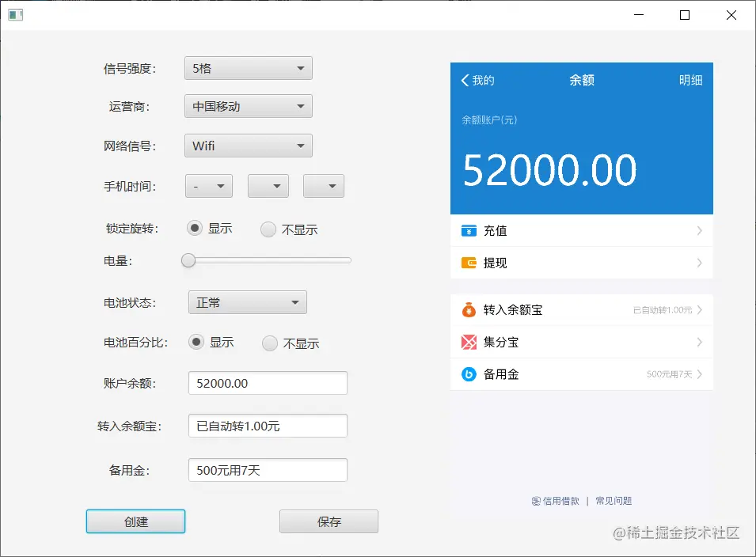Click the application icon in title bar
The height and width of the screenshot is (557, 756).
point(15,15)
